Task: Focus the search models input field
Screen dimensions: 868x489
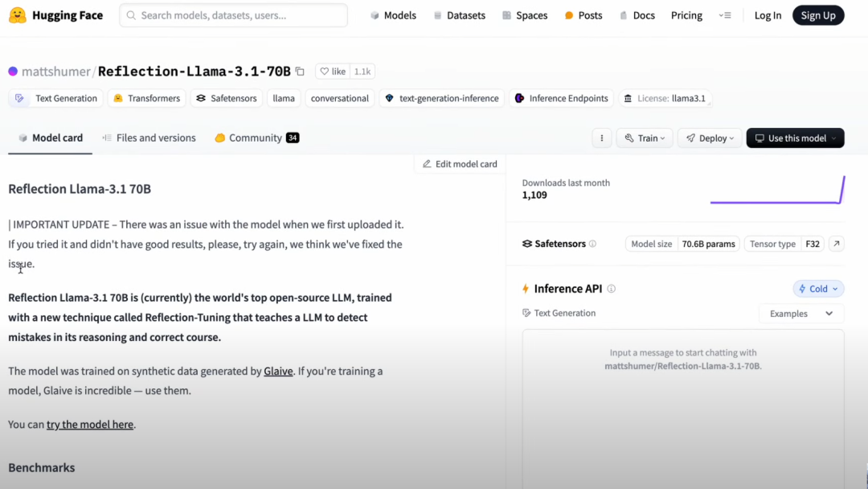Action: [234, 15]
